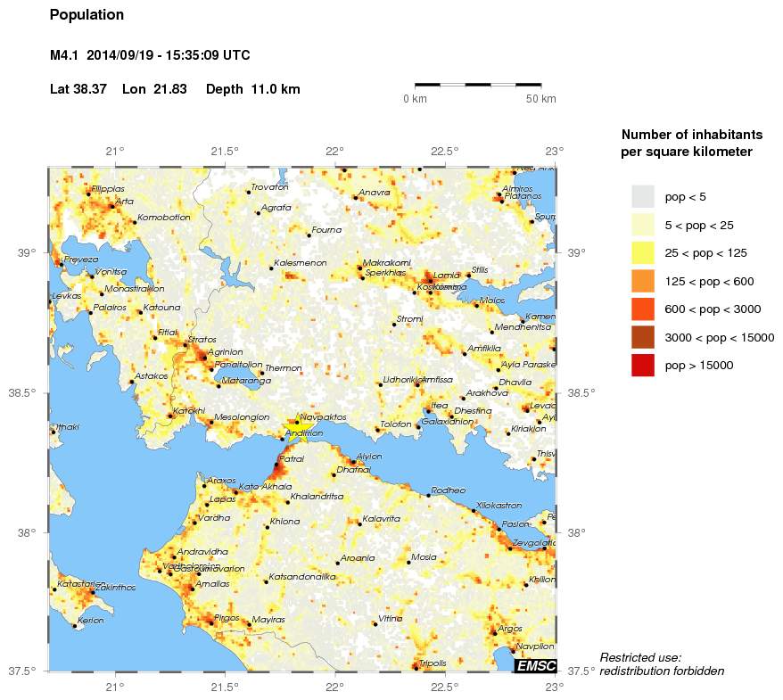Image resolution: width=783 pixels, height=700 pixels.
Task: Select the '5 < pop < 25' legend swatch
Action: [x=642, y=225]
